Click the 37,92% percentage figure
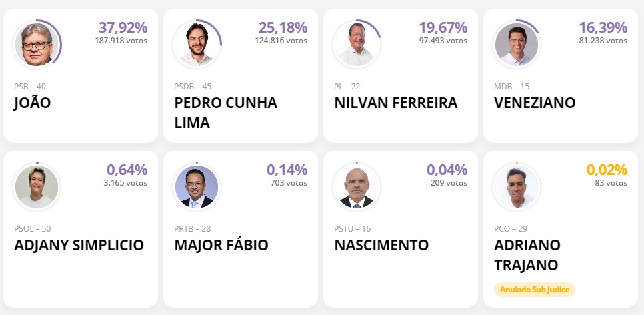The image size is (644, 315). tap(123, 27)
